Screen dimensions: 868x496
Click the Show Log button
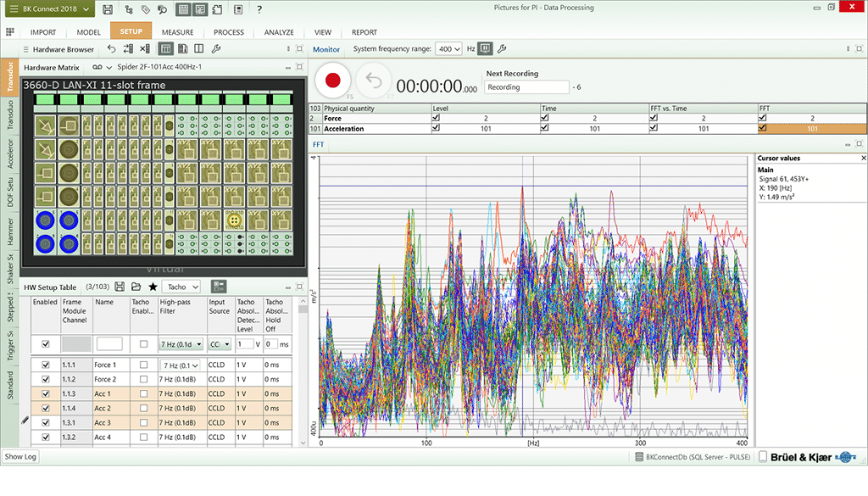coord(20,456)
